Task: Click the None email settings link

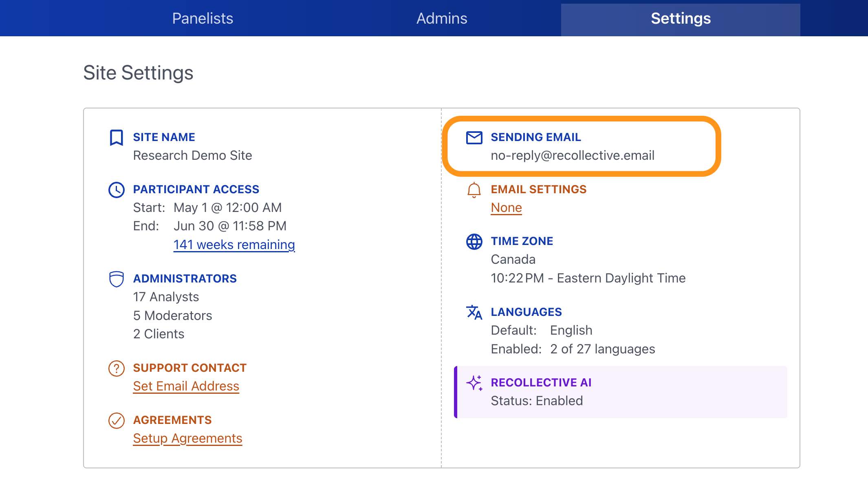Action: [506, 208]
